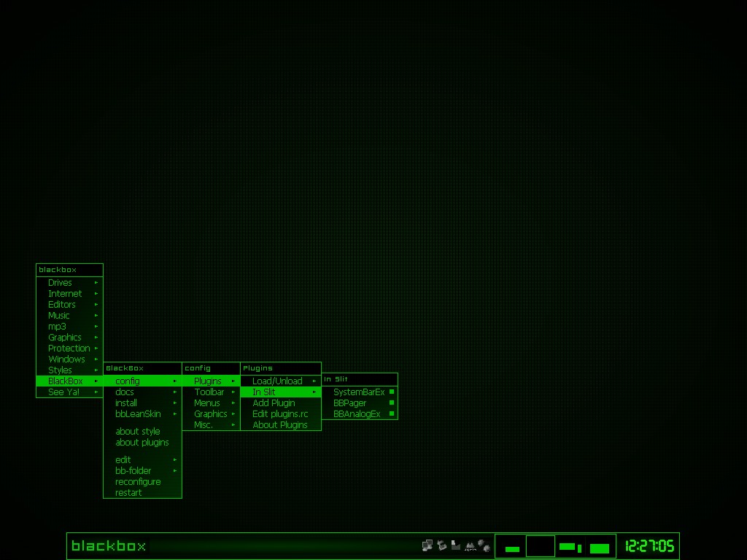747x560 pixels.
Task: Toggle the SystemBarEx in-slit checkbox
Action: coord(392,392)
